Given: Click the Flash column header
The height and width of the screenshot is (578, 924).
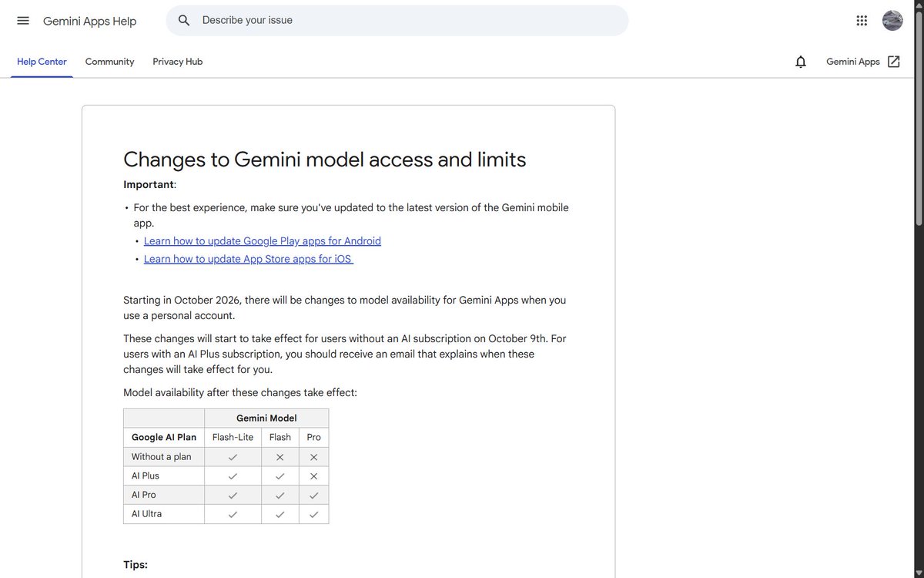Looking at the screenshot, I should tap(280, 437).
